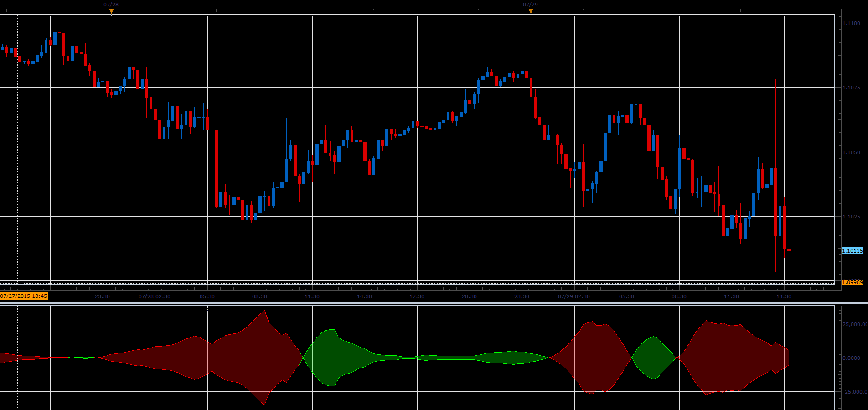868x410 pixels.
Task: Click the -25,000.0 indicator scale label
Action: pos(854,392)
